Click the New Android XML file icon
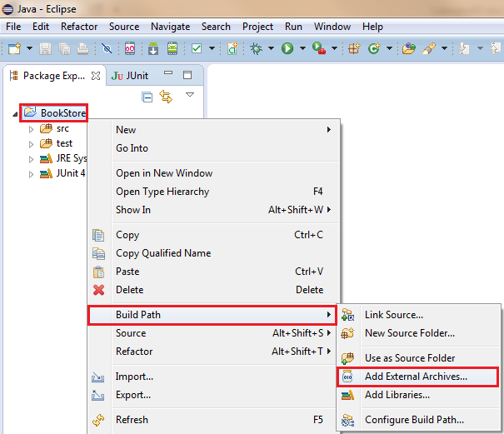Viewport: 504px width, 434px height. pyautogui.click(x=232, y=48)
